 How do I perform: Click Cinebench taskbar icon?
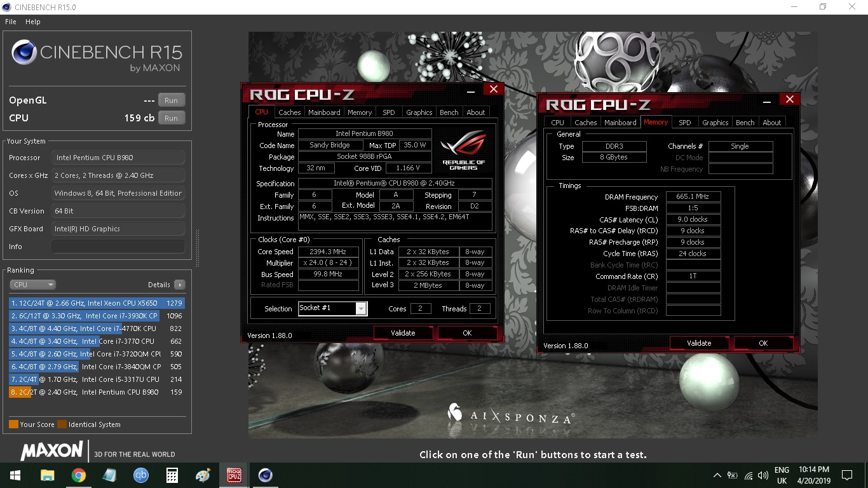click(x=265, y=475)
